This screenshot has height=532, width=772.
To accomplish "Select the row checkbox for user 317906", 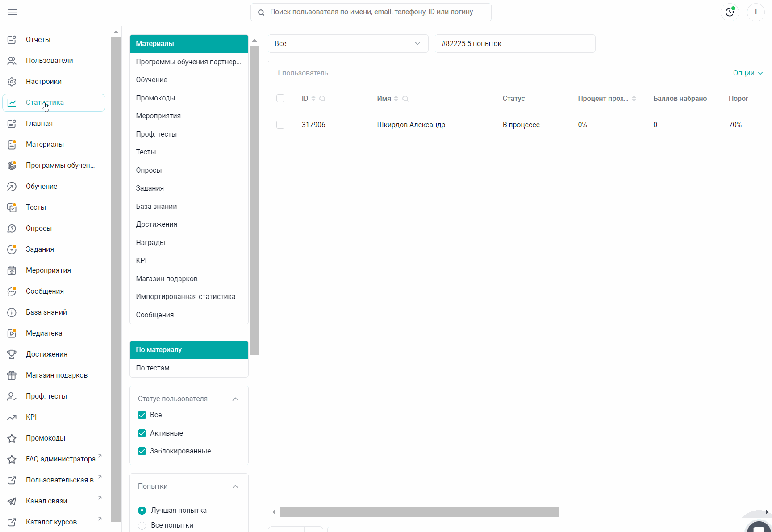I will pyautogui.click(x=280, y=125).
